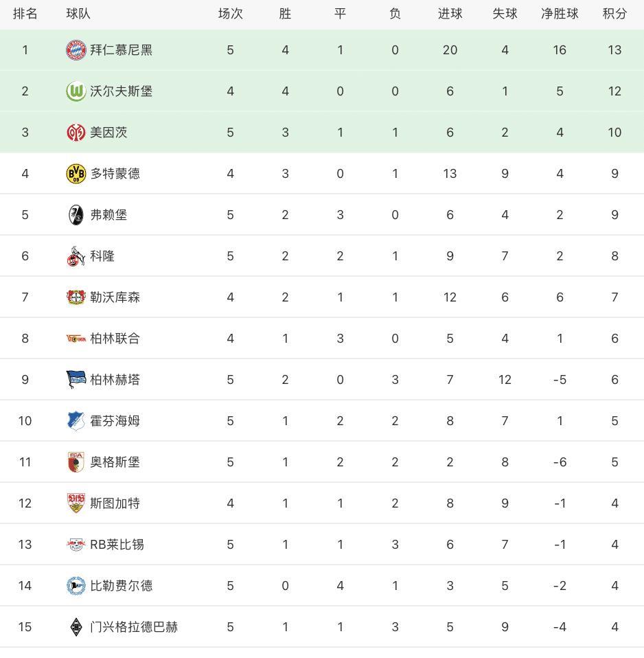Click the Hertha BSC flag logo
The height and width of the screenshot is (658, 644).
(76, 379)
